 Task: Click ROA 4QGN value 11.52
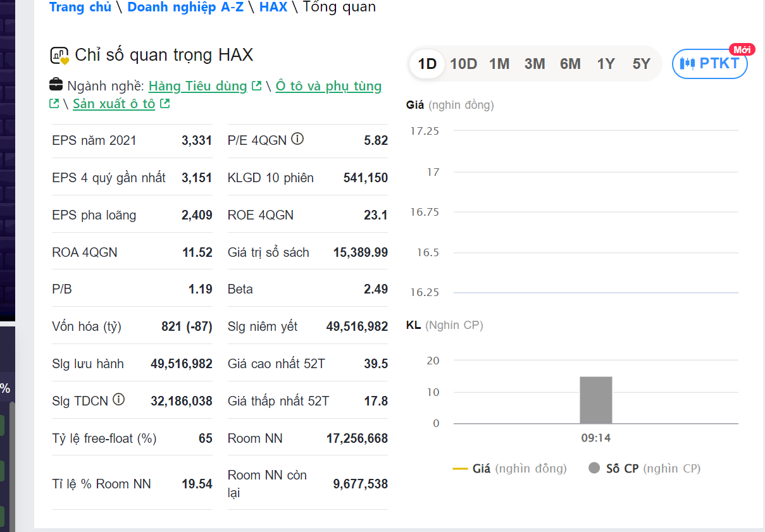197,252
